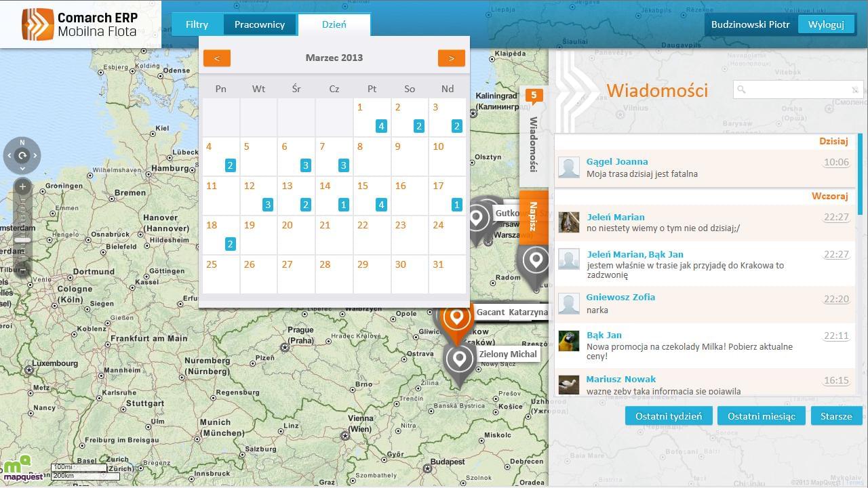The image size is (868, 488).
Task: Click the Zielony Michal map pin
Action: (459, 360)
